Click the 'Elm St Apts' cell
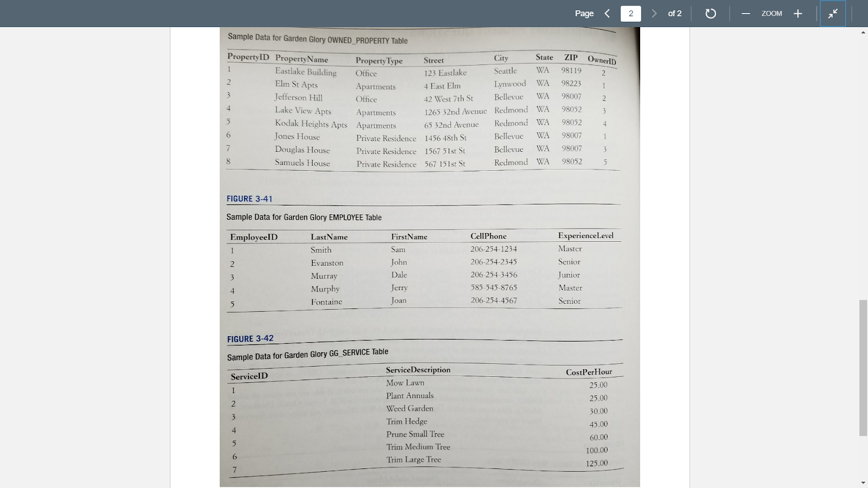Screen dimensions: 868x488 pyautogui.click(x=296, y=85)
